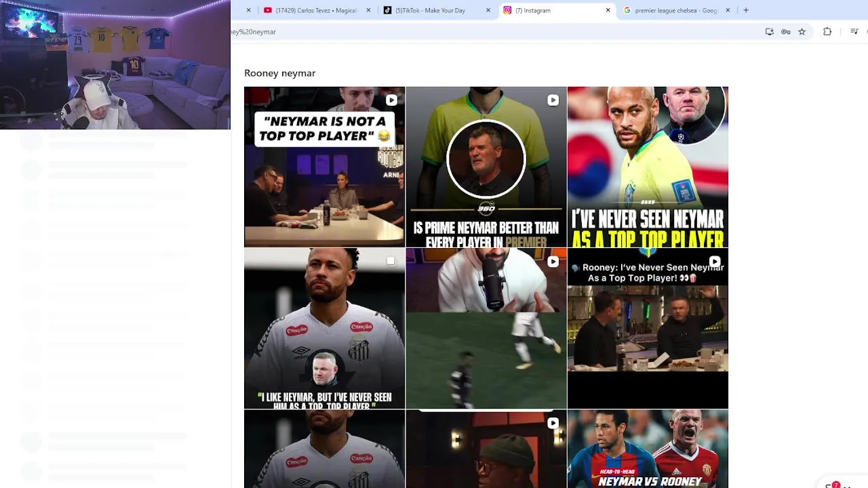The width and height of the screenshot is (868, 488).
Task: Click the "Rooney neymar" search heading
Action: 280,73
